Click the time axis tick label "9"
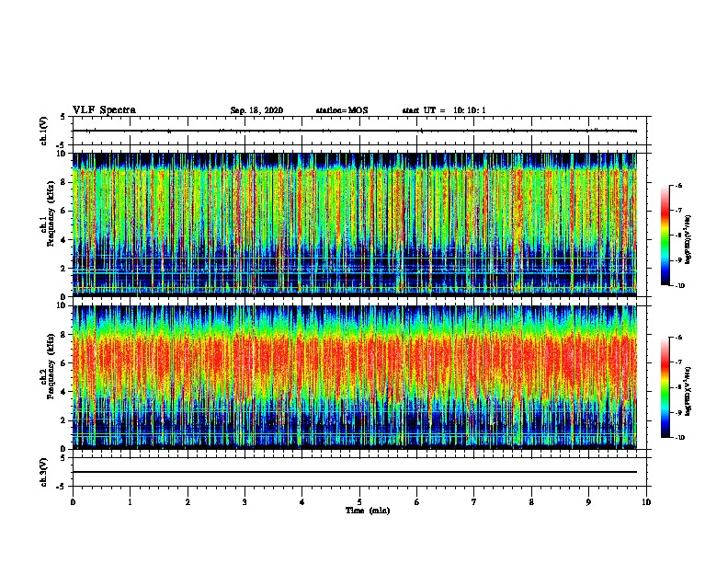 [x=588, y=502]
